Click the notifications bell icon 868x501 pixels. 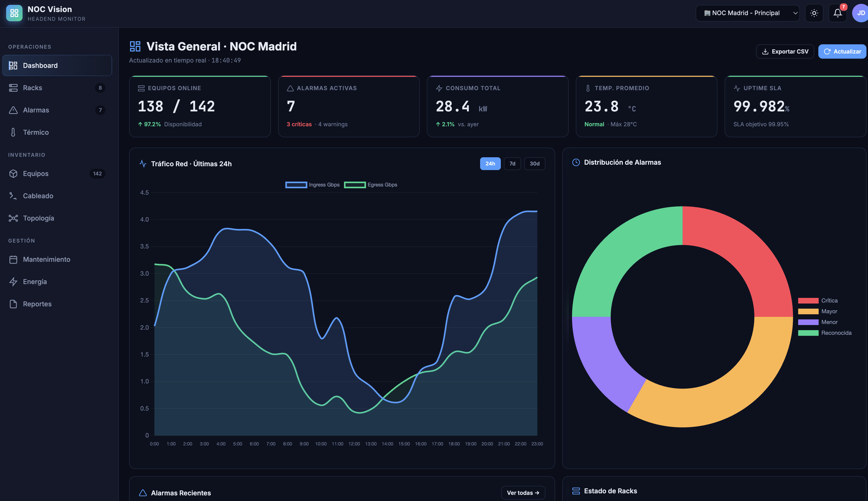(x=837, y=13)
